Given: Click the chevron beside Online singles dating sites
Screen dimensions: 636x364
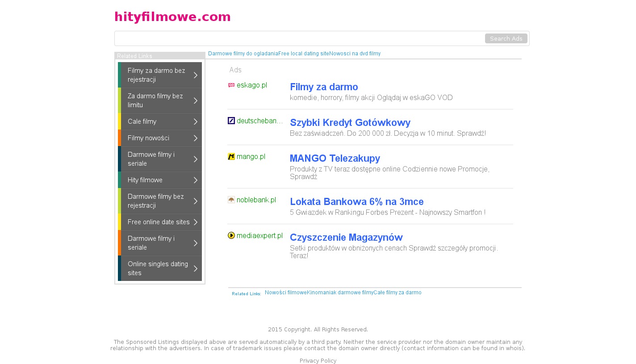Looking at the screenshot, I should (x=196, y=268).
